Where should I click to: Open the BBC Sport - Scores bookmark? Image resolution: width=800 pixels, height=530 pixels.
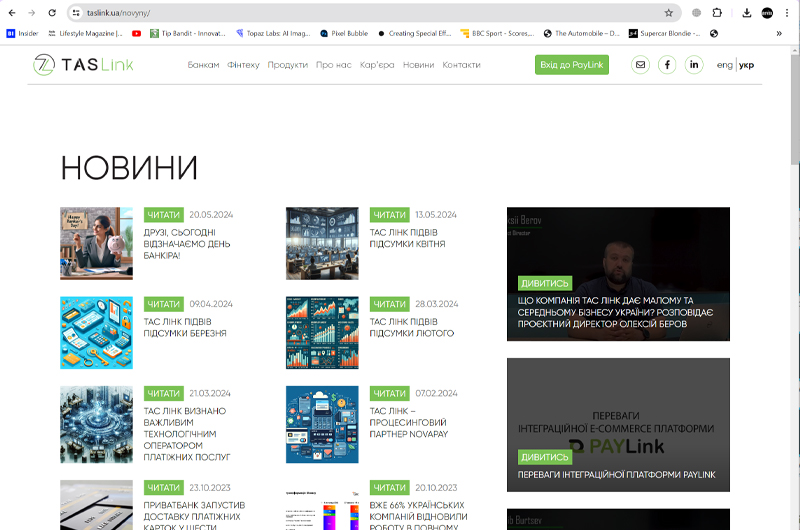[497, 33]
